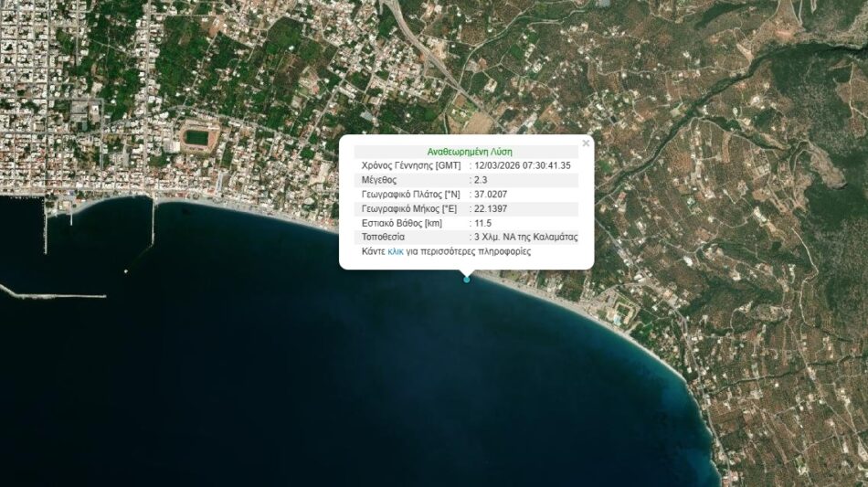Click the 'Γεωγραφικό Πλάτος [°N]' label

pyautogui.click(x=412, y=194)
